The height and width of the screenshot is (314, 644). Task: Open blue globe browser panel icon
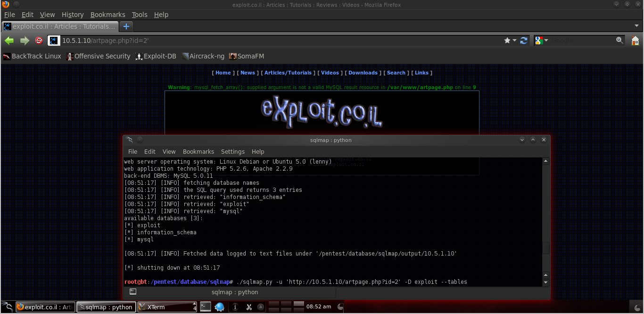tap(219, 307)
